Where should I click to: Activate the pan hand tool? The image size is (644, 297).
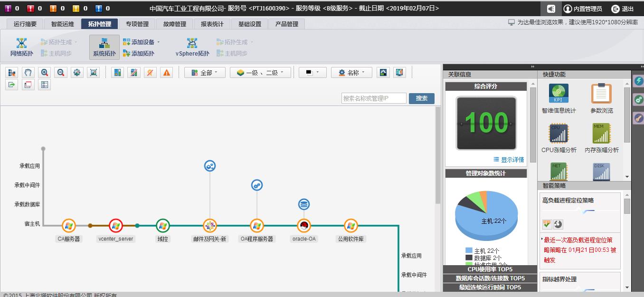[28, 72]
